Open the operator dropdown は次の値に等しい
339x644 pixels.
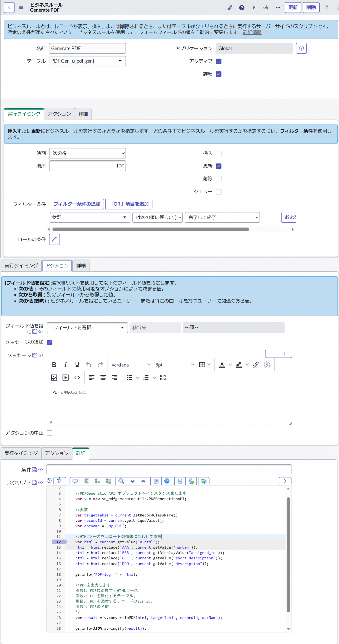157,217
